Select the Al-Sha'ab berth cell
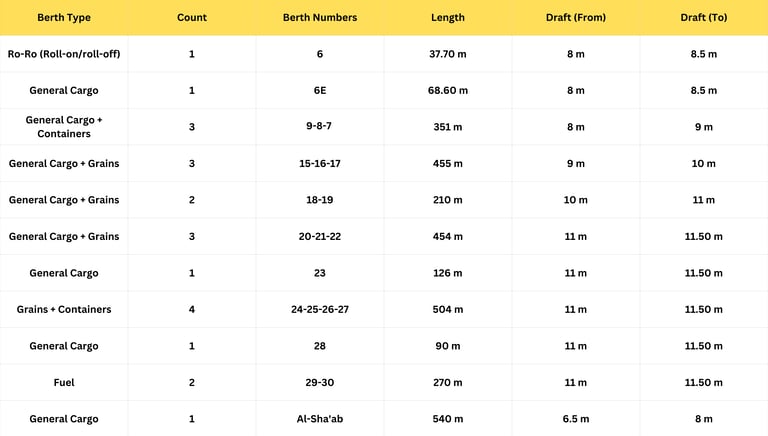The height and width of the screenshot is (436, 768). (320, 419)
